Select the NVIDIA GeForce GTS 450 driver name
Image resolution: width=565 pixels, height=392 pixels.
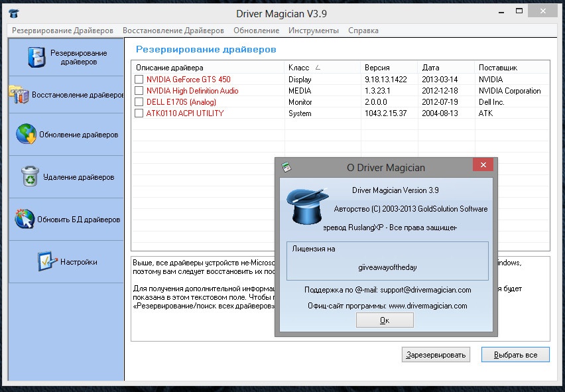188,80
